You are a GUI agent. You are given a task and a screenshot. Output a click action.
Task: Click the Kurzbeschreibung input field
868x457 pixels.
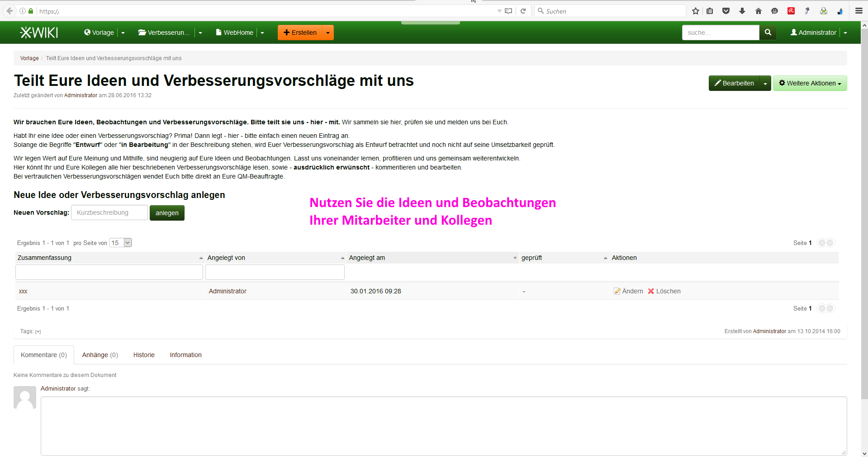(x=109, y=213)
